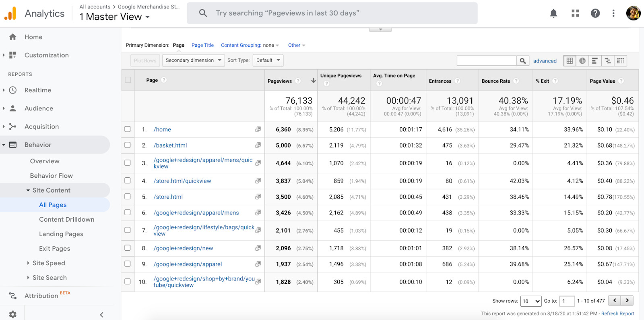Viewport: 644px width, 320px height.
Task: Click the Refresh Report link
Action: pos(617,314)
